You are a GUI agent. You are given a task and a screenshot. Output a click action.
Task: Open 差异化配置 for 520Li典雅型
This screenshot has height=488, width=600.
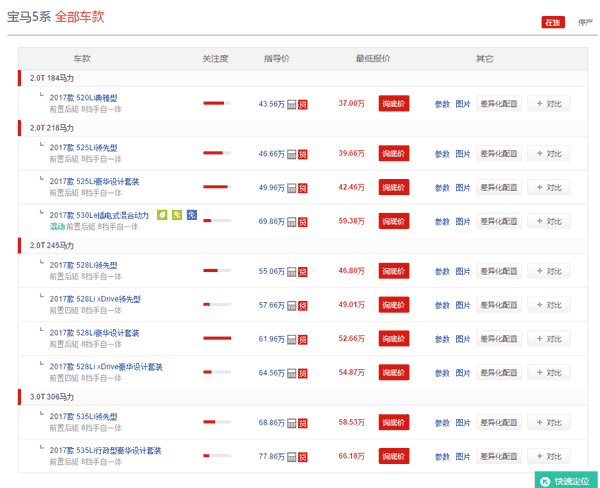[499, 103]
